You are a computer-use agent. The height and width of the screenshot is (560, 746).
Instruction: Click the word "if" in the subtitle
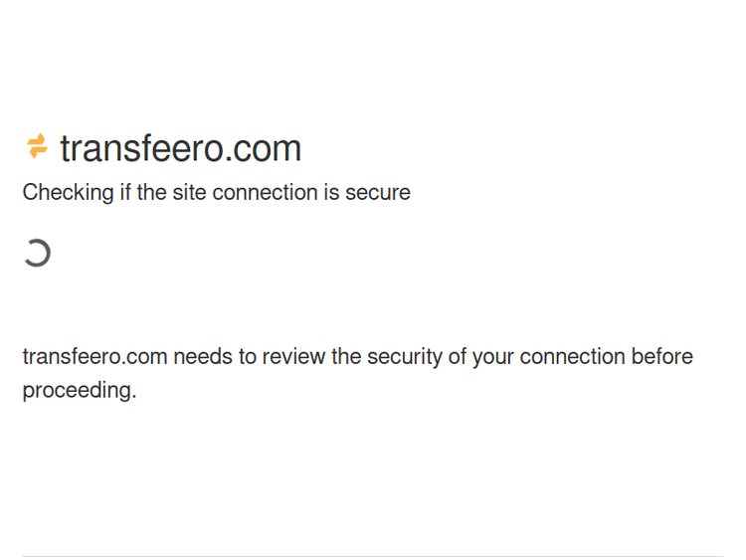coord(125,192)
